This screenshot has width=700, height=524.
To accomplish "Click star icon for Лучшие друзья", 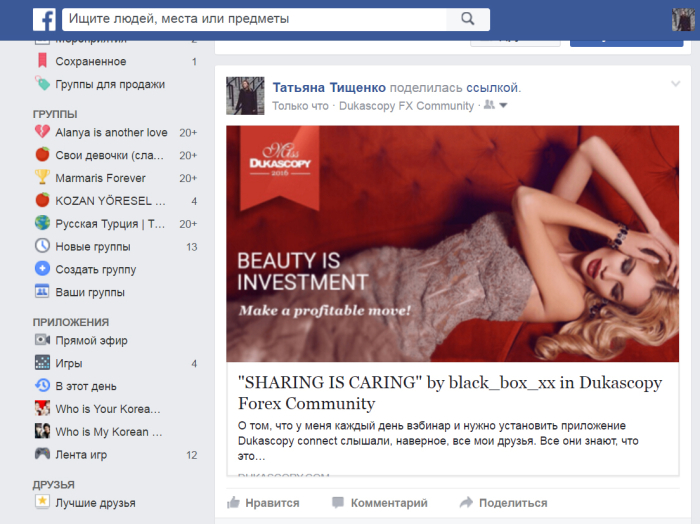I will [42, 501].
